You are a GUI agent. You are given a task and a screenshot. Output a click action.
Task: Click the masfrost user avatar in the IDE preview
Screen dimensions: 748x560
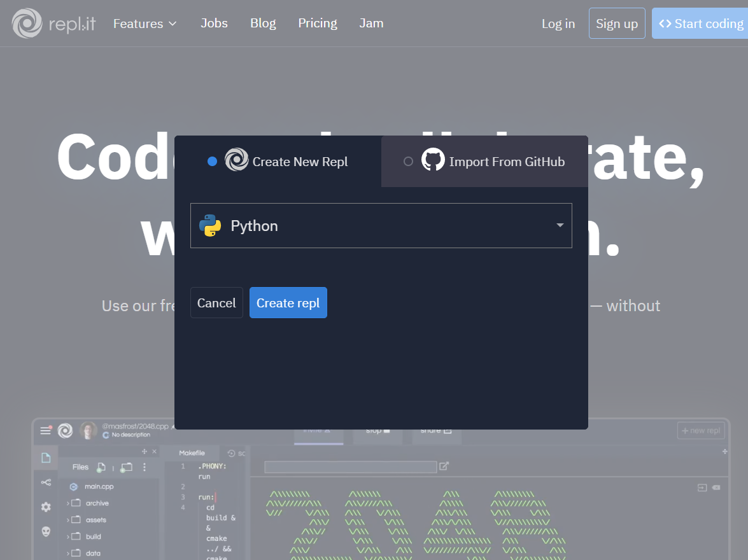[x=88, y=431]
